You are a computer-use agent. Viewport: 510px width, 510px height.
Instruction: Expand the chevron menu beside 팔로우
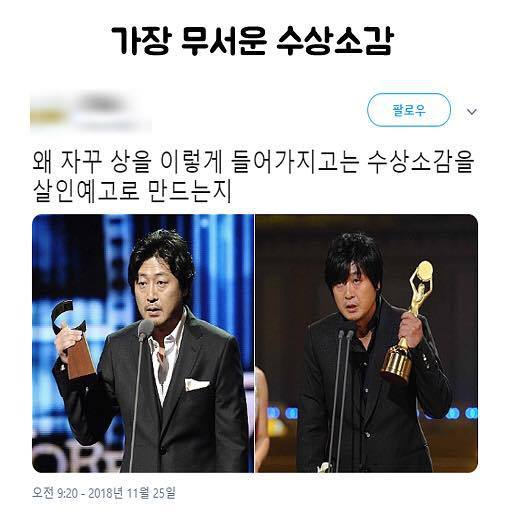pos(472,111)
